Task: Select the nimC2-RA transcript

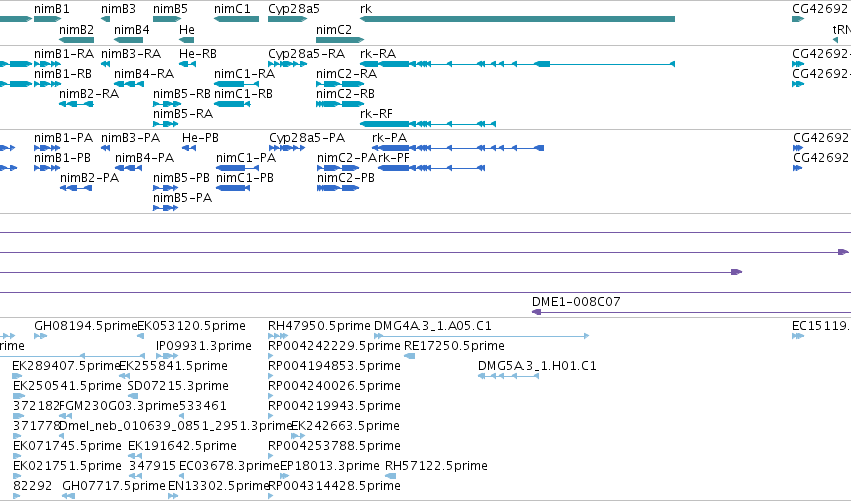Action: (340, 84)
